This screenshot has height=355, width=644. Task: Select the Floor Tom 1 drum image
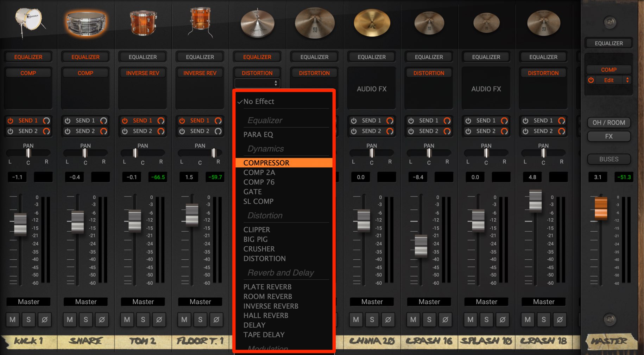pos(200,22)
